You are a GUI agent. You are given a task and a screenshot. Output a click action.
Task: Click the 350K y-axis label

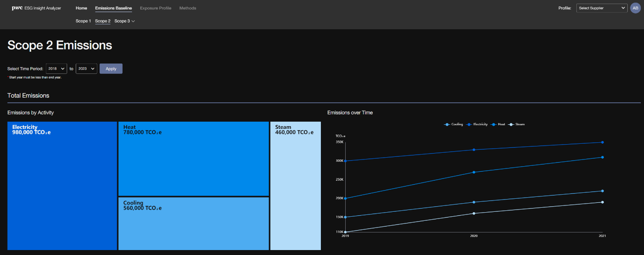pos(339,142)
